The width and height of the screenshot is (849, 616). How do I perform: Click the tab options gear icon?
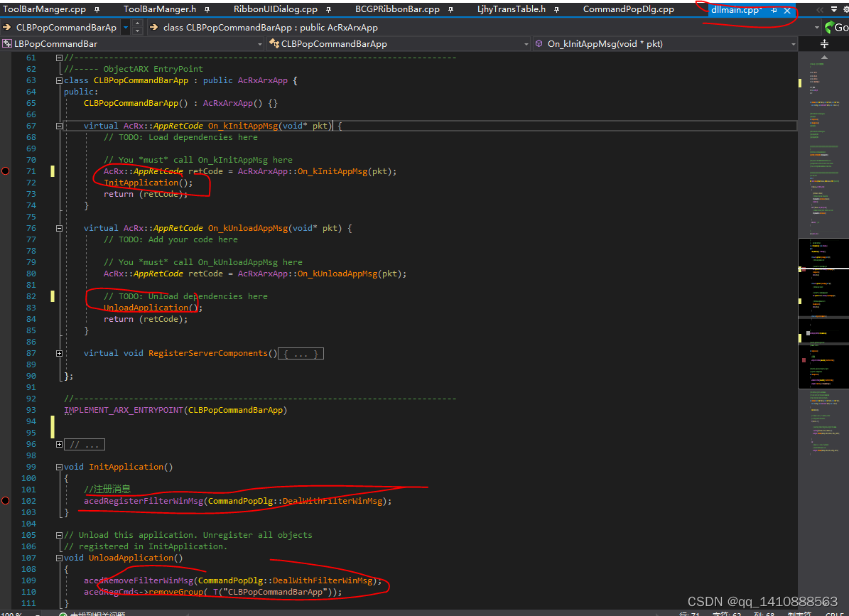[847, 9]
